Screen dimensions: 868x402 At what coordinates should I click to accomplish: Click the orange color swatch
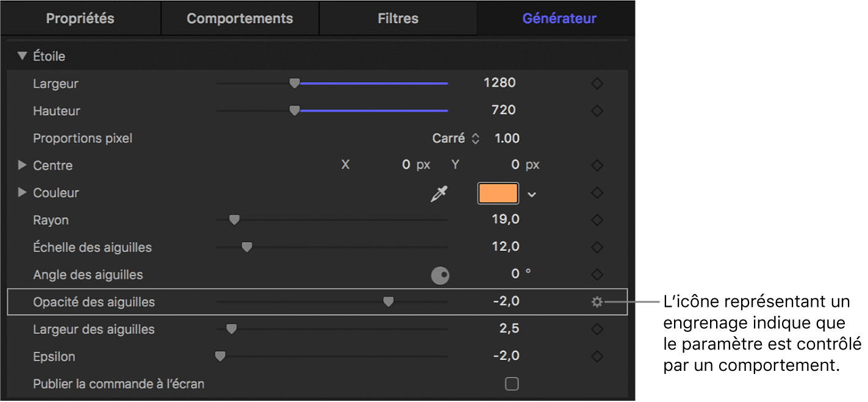pos(498,193)
